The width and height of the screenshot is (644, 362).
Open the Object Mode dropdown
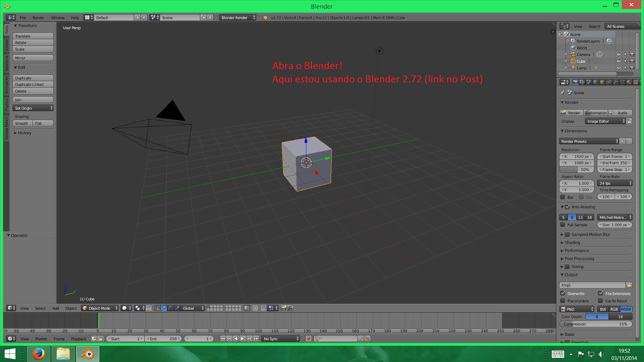(100, 308)
